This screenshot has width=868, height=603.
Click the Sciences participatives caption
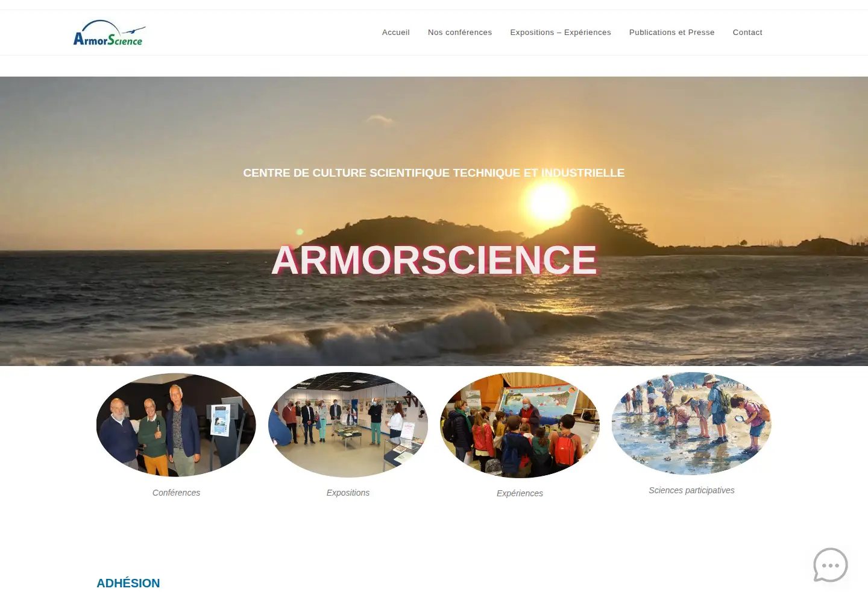click(691, 490)
